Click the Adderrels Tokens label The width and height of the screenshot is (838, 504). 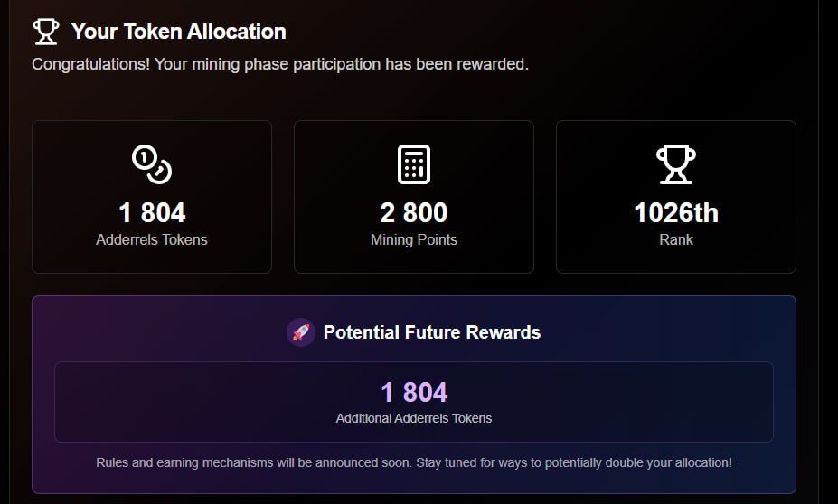pos(152,239)
